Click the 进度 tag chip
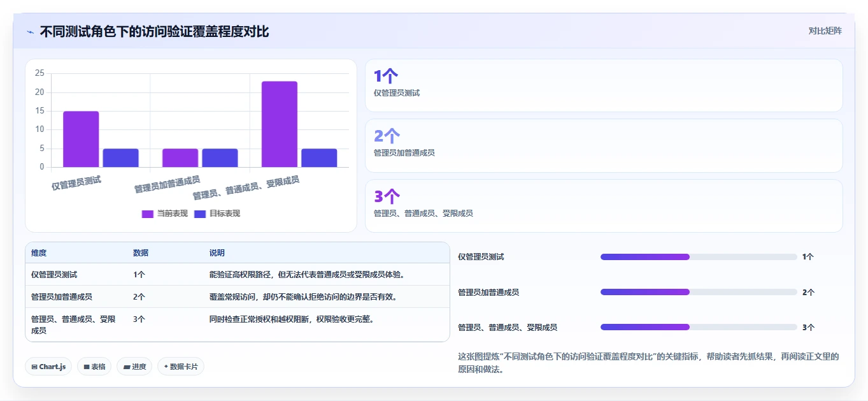 [134, 367]
